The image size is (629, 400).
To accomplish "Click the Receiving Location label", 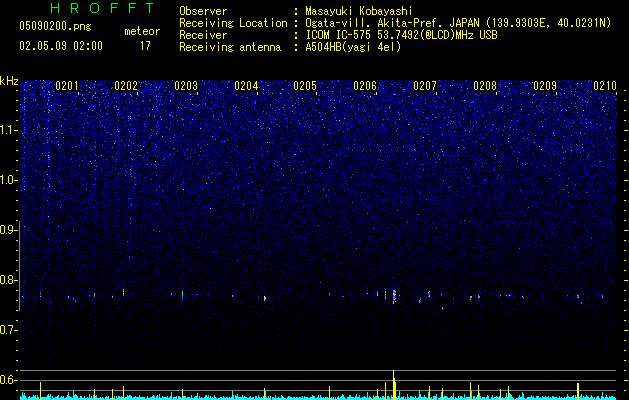I will 233,23.
